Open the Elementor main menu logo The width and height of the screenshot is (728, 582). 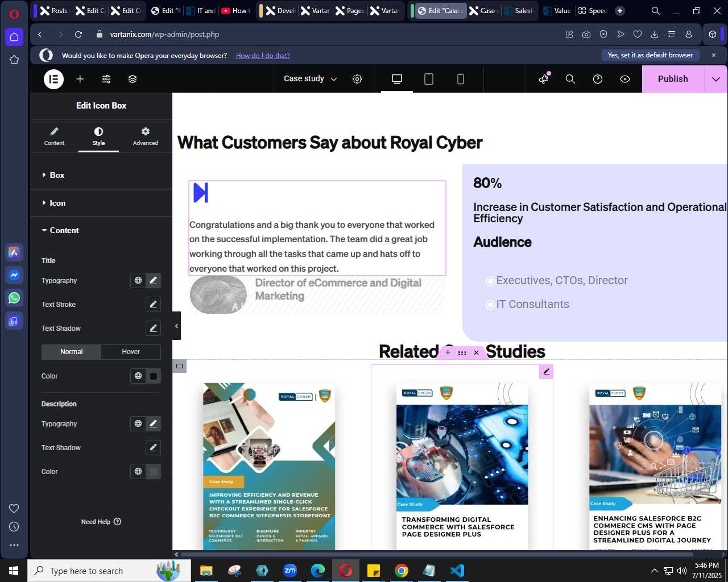(x=54, y=79)
